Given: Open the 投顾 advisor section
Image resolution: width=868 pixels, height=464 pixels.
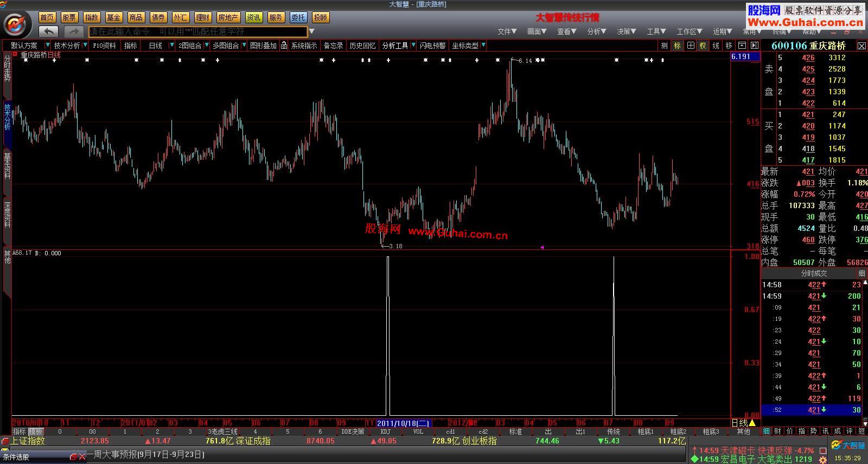Looking at the screenshot, I should click(x=321, y=17).
